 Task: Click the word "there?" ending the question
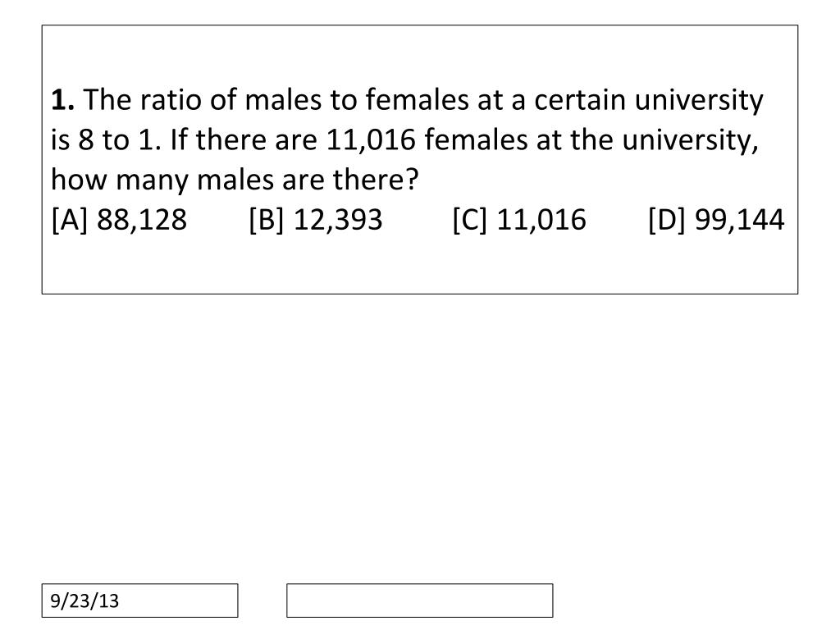(375, 180)
